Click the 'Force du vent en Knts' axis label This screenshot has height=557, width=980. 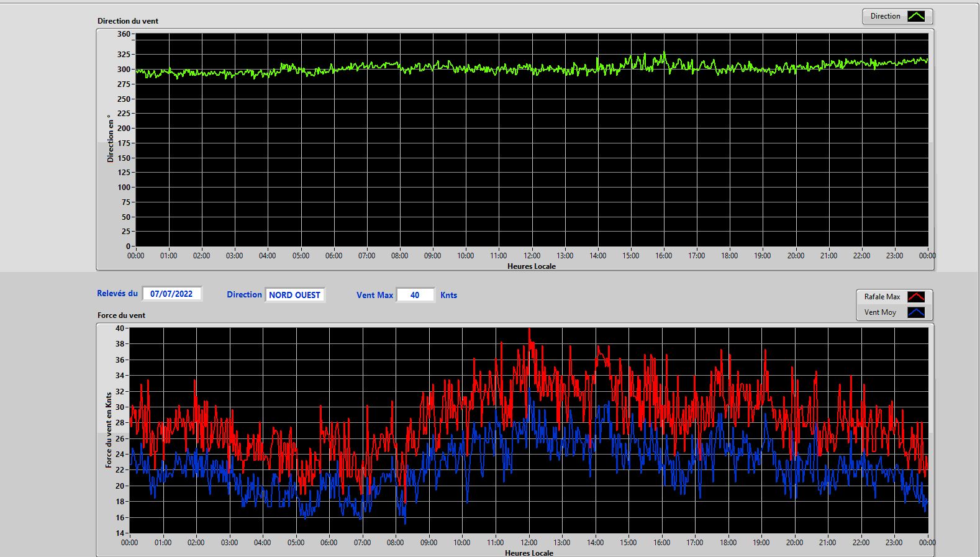(x=109, y=430)
